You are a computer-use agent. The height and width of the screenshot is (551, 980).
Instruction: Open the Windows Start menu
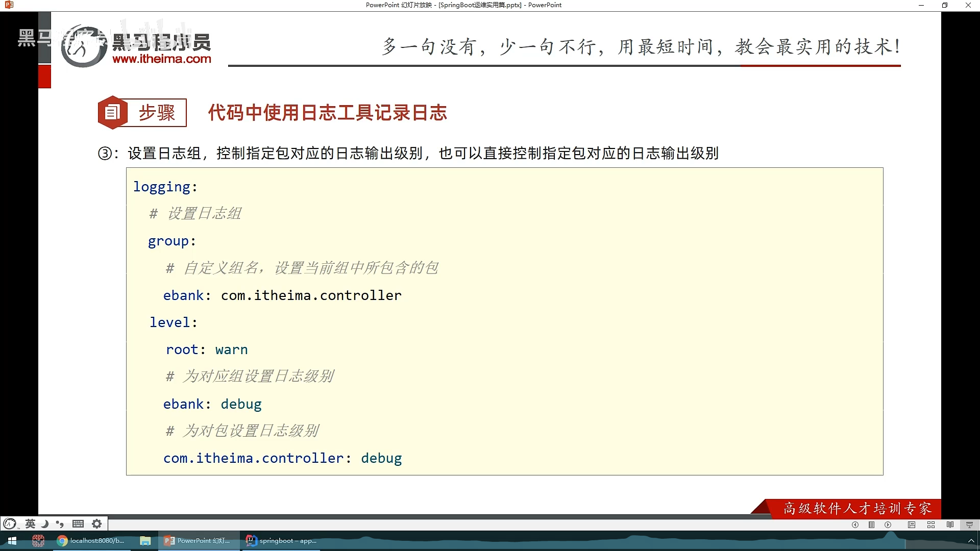pos(12,541)
